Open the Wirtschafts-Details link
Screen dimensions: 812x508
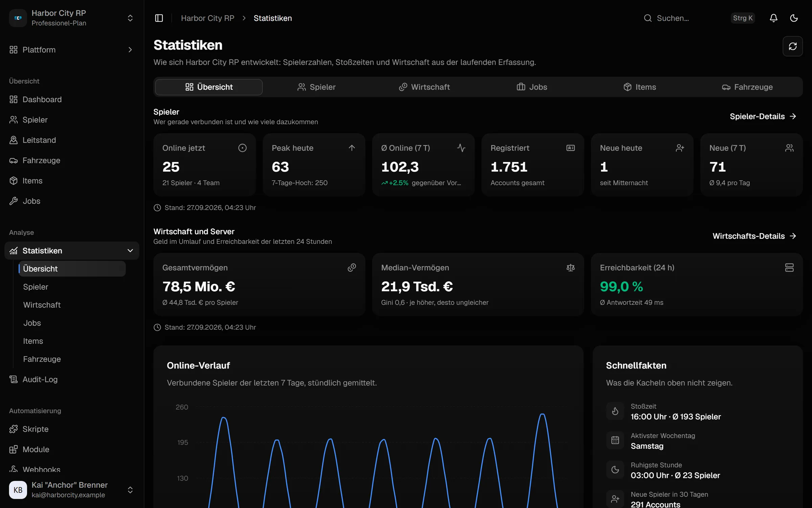click(x=754, y=236)
